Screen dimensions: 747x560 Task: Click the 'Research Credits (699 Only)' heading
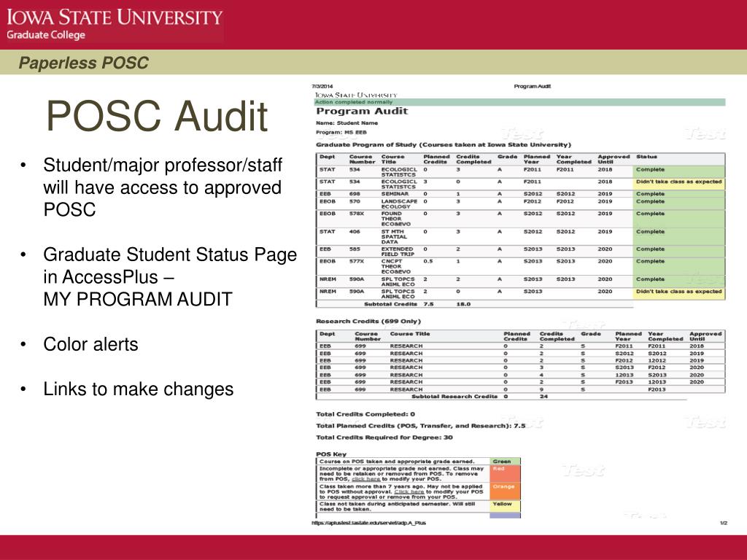pyautogui.click(x=368, y=322)
